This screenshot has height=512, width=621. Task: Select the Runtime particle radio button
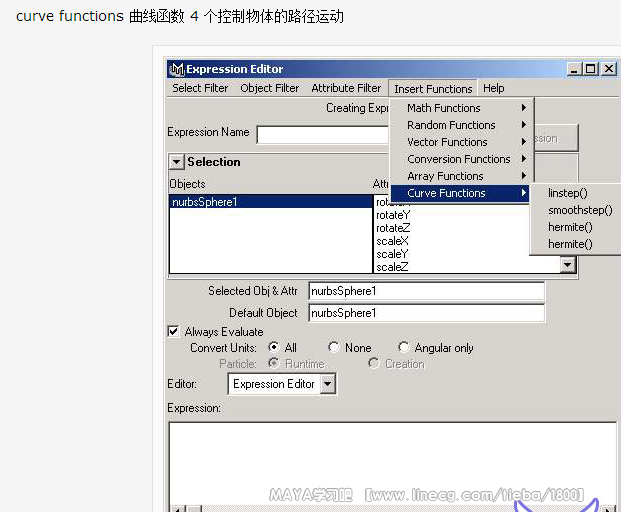coord(274,363)
